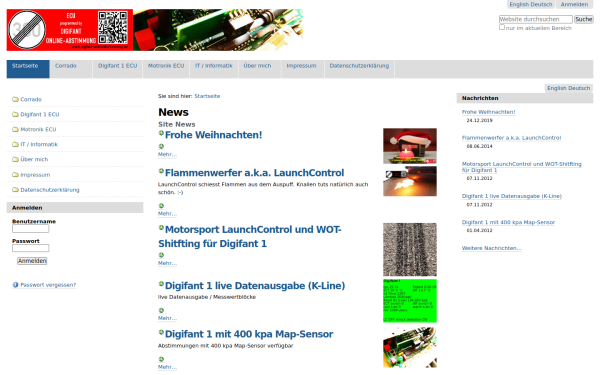Open the Corrado navigation tab
This screenshot has height=375, width=600.
pyautogui.click(x=71, y=69)
